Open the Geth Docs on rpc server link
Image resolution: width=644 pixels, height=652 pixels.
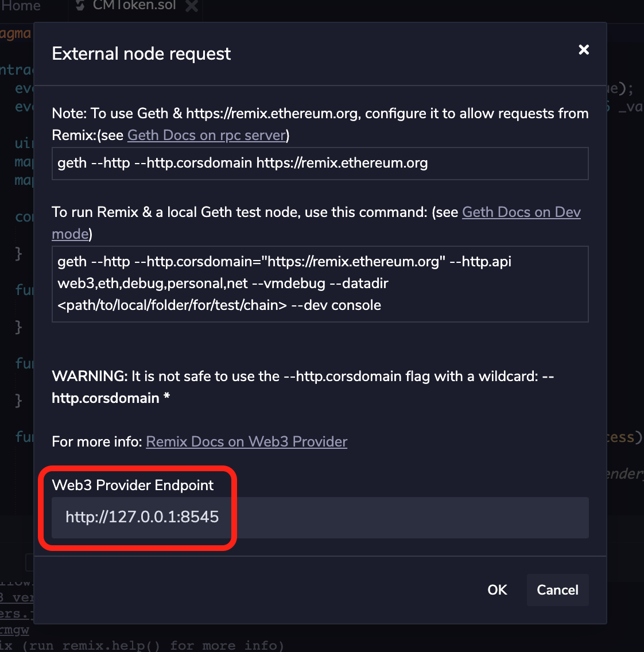click(207, 135)
